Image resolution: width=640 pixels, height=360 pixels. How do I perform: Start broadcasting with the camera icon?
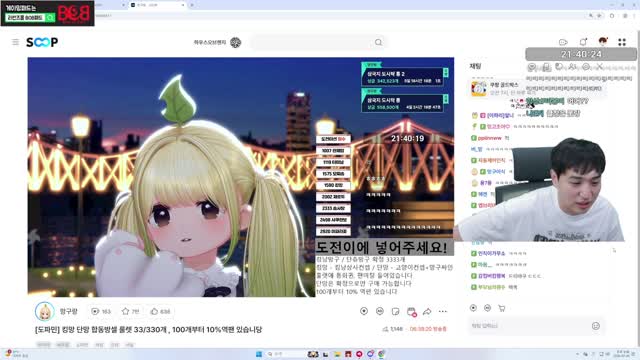point(563,42)
